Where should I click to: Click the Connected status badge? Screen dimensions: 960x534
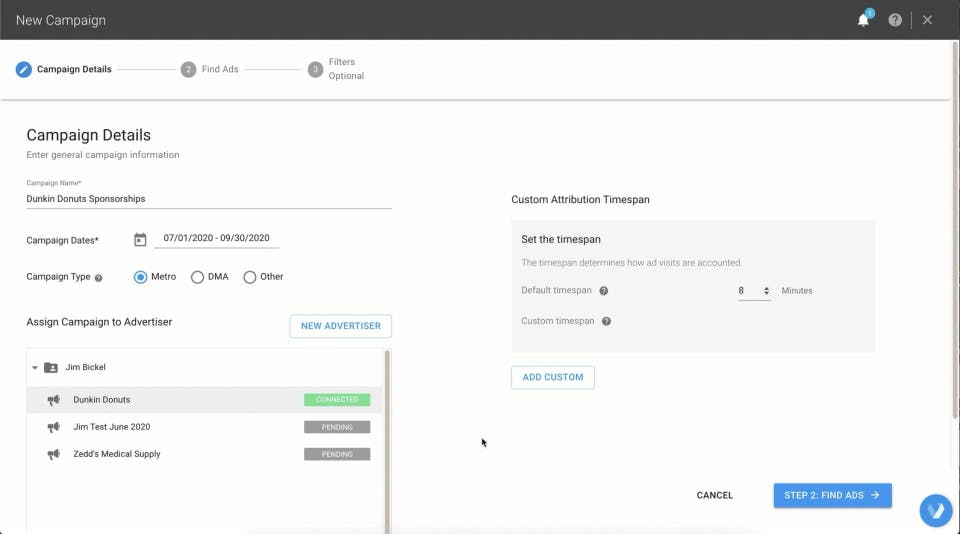[x=337, y=400]
